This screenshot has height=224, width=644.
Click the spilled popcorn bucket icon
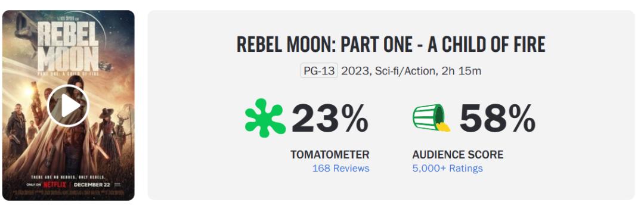[431, 118]
